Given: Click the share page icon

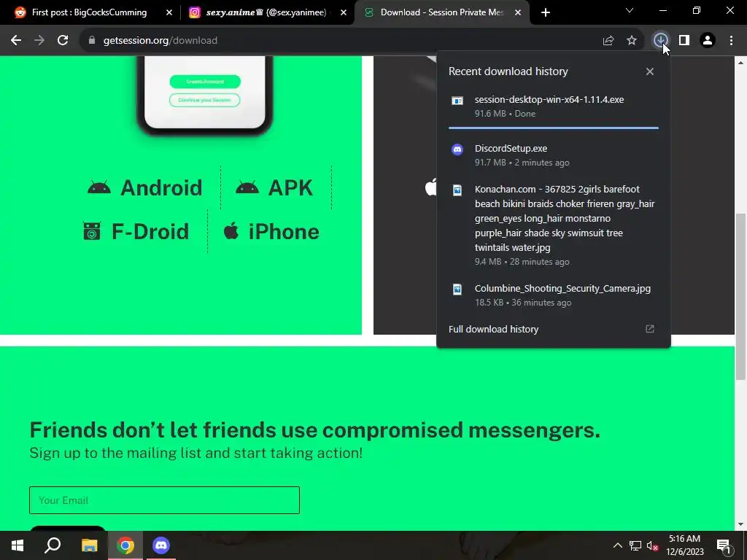Looking at the screenshot, I should click(x=608, y=41).
